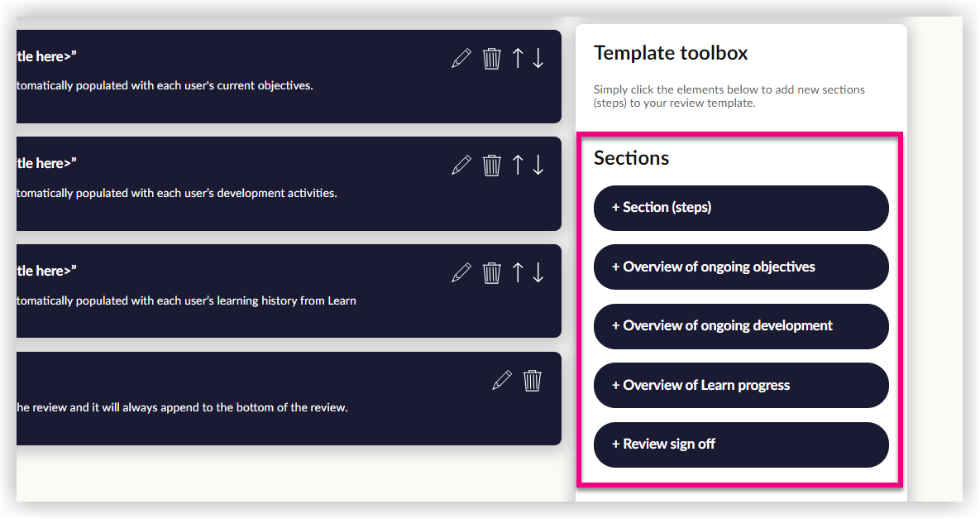Edit the development activities section with the pencil icon
This screenshot has width=980, height=519.
point(461,165)
